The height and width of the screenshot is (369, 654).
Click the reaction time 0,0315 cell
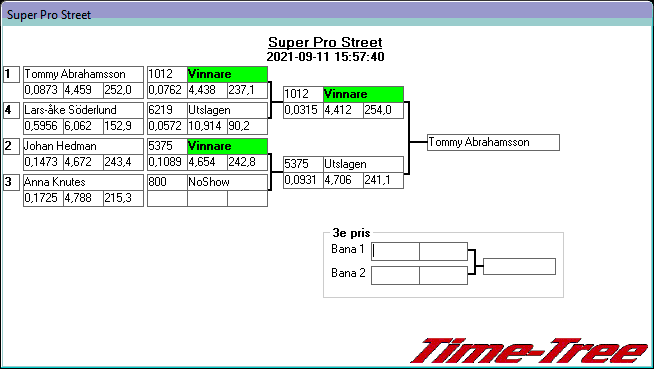pos(303,110)
